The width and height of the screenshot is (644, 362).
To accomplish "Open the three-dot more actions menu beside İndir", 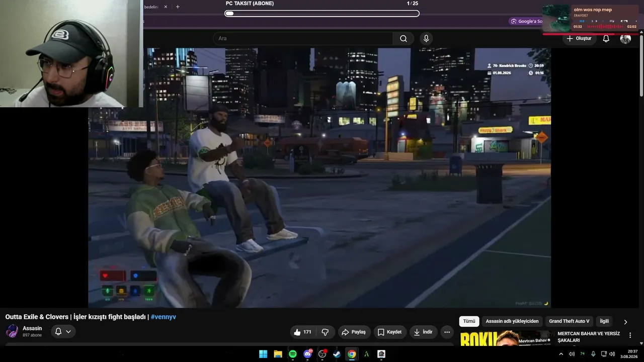I will pos(447,332).
